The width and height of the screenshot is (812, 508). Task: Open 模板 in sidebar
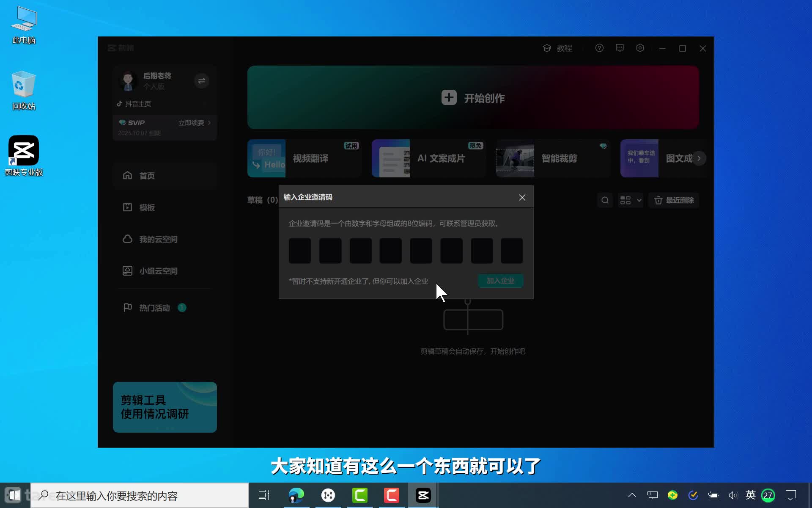(165, 207)
